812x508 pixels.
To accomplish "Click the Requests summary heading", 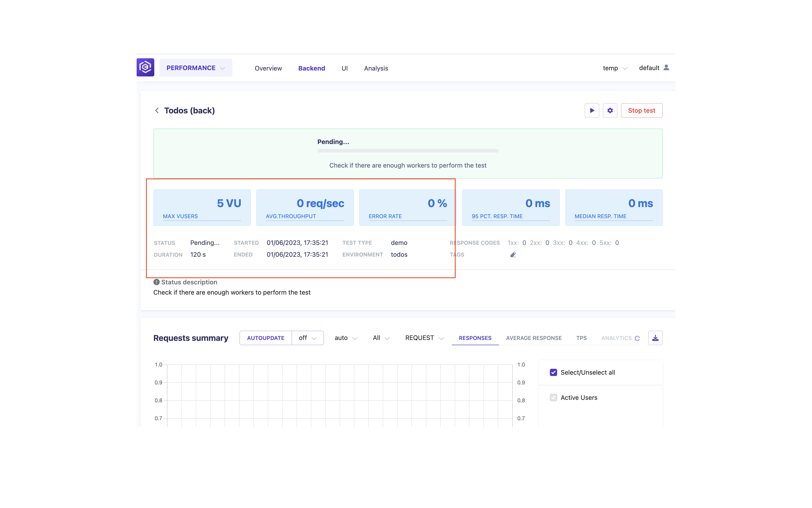I will (x=191, y=338).
